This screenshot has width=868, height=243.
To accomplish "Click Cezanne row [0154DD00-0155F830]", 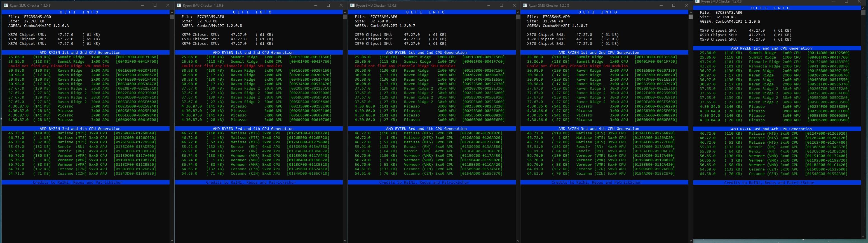I will 82,174.
